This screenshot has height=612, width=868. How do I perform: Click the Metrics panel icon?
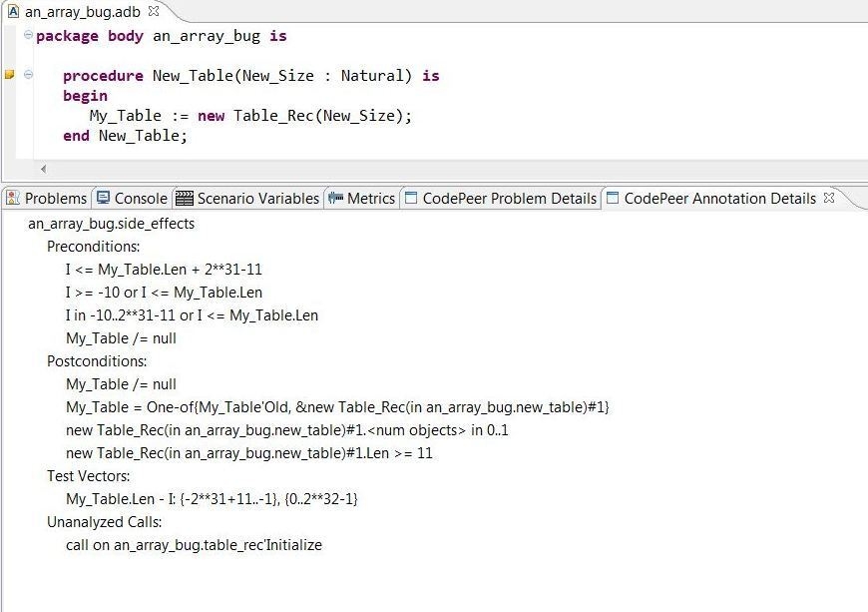point(334,198)
